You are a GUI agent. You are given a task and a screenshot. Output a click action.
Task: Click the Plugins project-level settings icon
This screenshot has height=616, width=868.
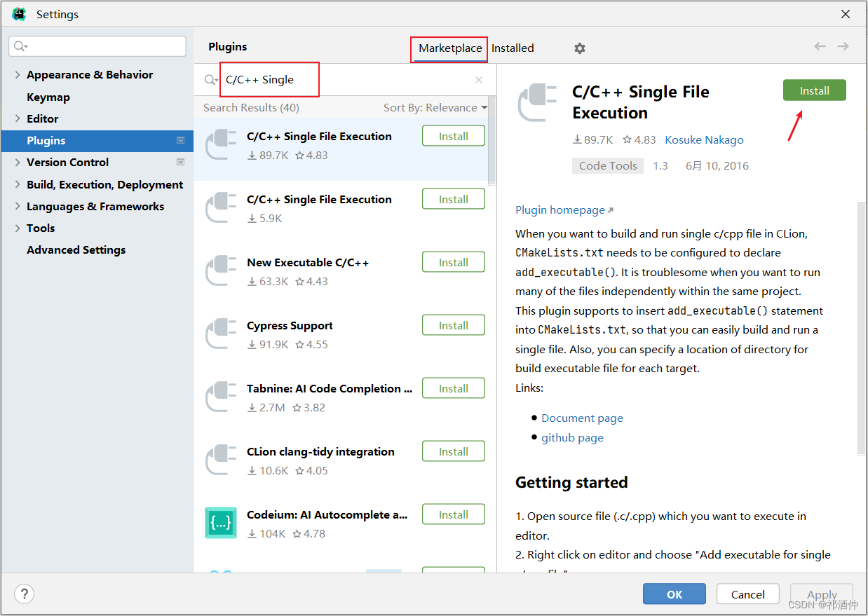coord(180,140)
